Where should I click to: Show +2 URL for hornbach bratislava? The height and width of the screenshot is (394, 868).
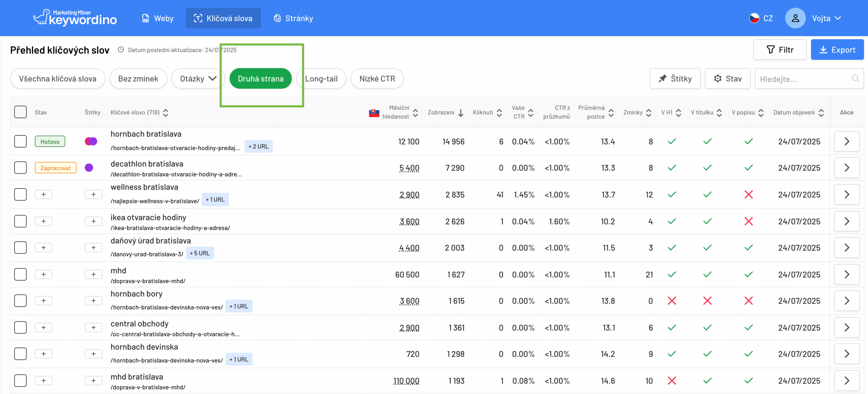258,146
